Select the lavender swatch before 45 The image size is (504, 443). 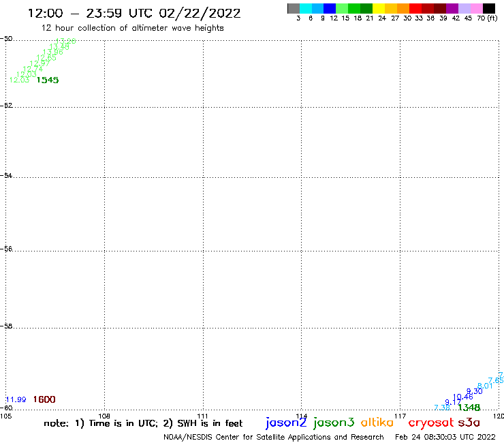tap(464, 9)
